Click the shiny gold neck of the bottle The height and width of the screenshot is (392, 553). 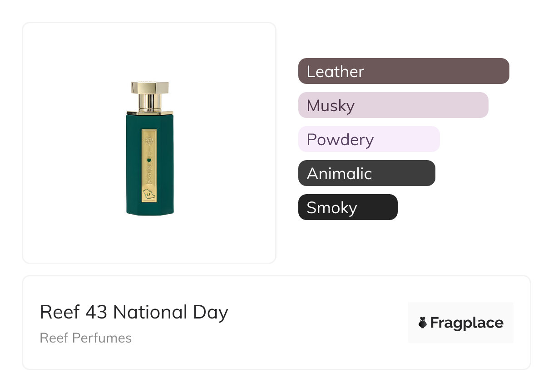point(150,102)
